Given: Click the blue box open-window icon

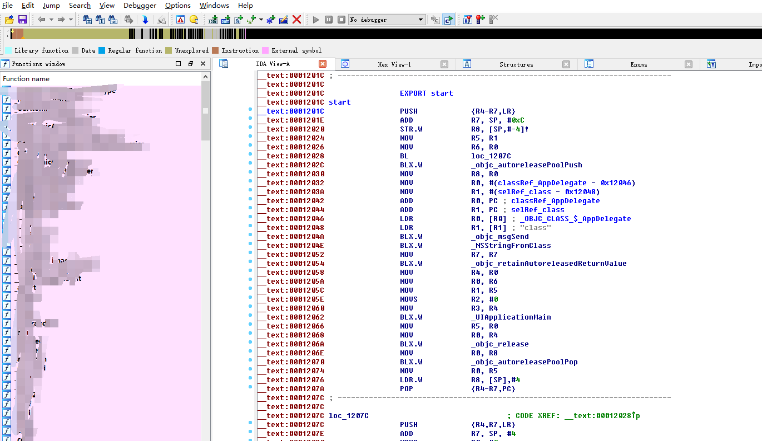Looking at the screenshot, I should [x=225, y=19].
